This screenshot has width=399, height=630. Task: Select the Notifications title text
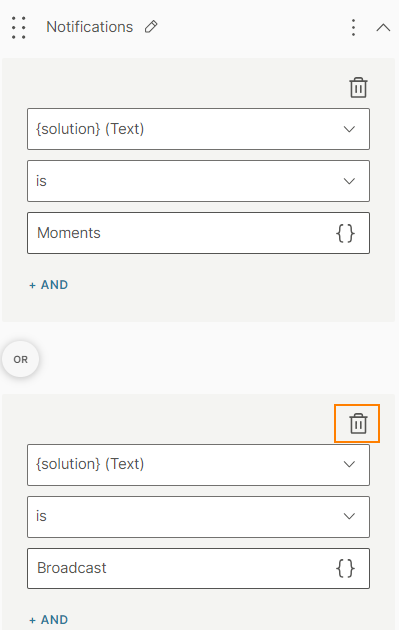point(90,27)
